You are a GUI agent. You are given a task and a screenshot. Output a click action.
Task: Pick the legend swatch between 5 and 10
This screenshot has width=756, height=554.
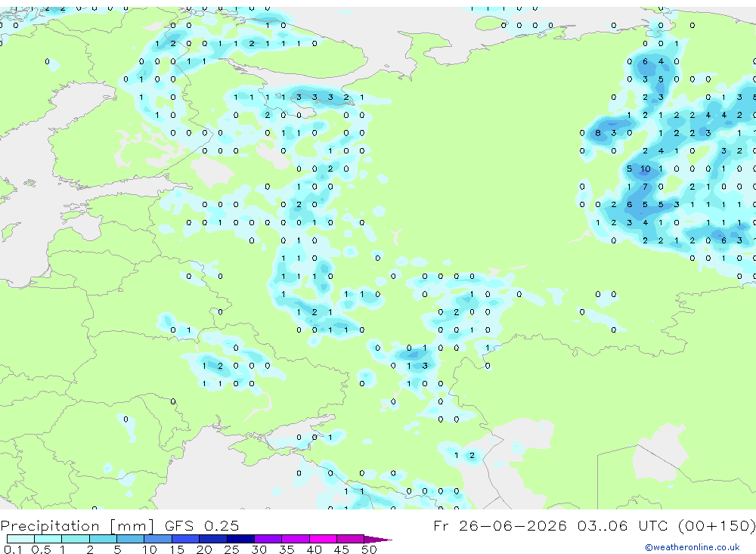tap(130, 539)
